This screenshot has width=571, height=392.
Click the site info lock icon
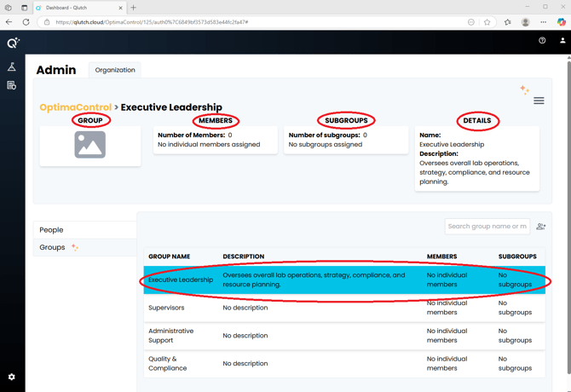pos(47,22)
